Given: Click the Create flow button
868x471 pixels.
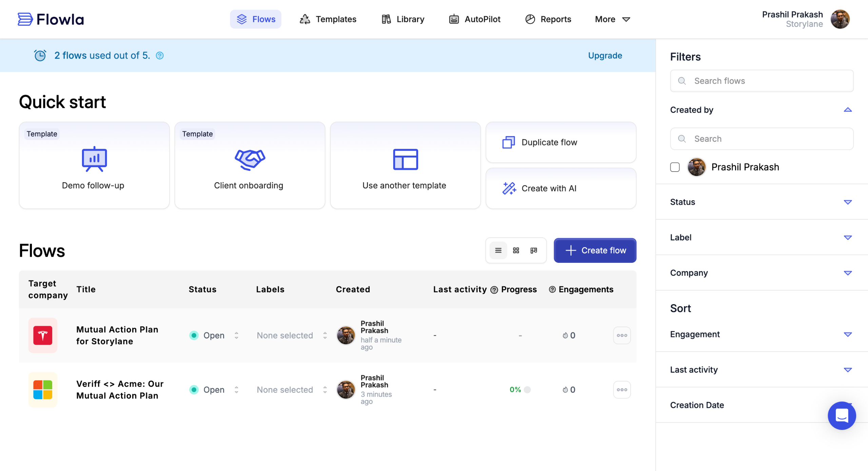Looking at the screenshot, I should pos(595,250).
